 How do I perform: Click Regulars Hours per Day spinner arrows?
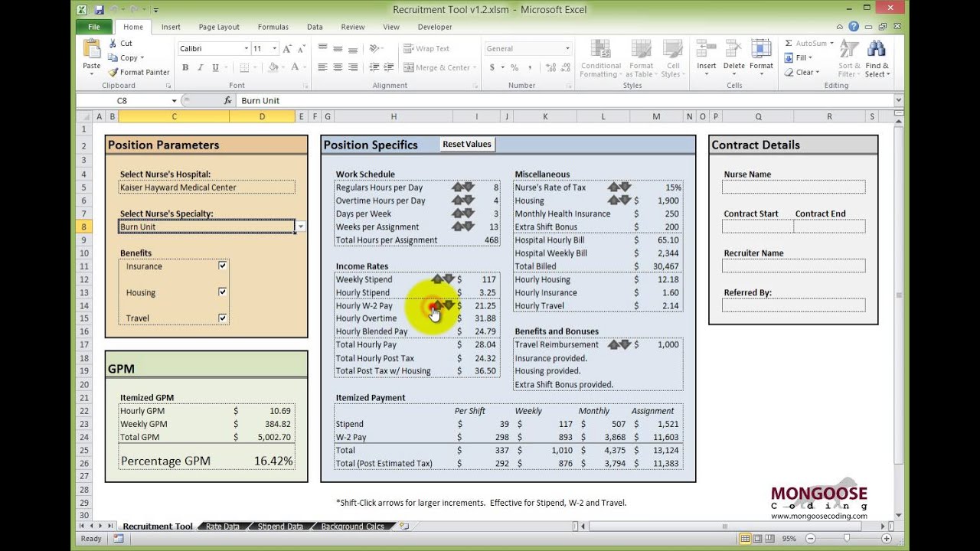click(x=463, y=187)
